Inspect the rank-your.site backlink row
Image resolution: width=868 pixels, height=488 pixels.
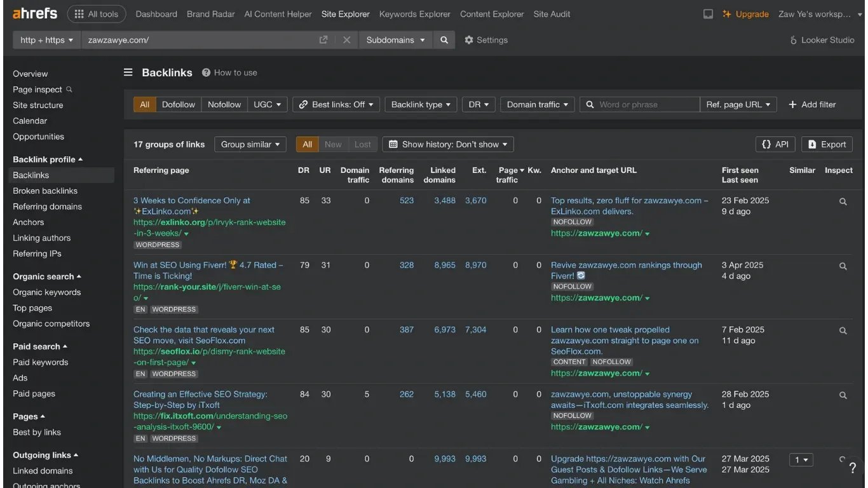tap(843, 266)
